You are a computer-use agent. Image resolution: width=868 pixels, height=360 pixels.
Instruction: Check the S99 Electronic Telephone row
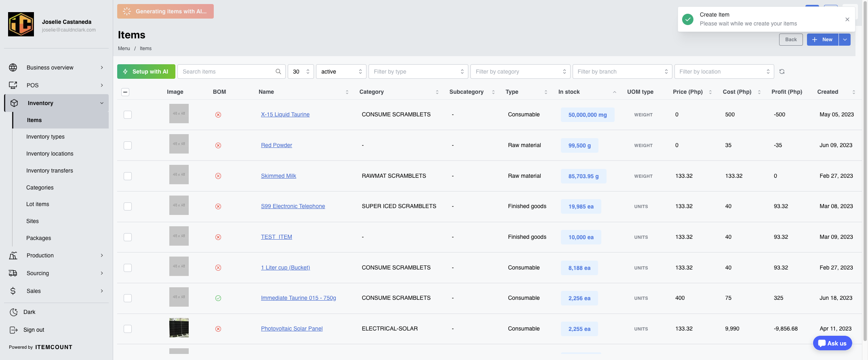[x=128, y=206]
